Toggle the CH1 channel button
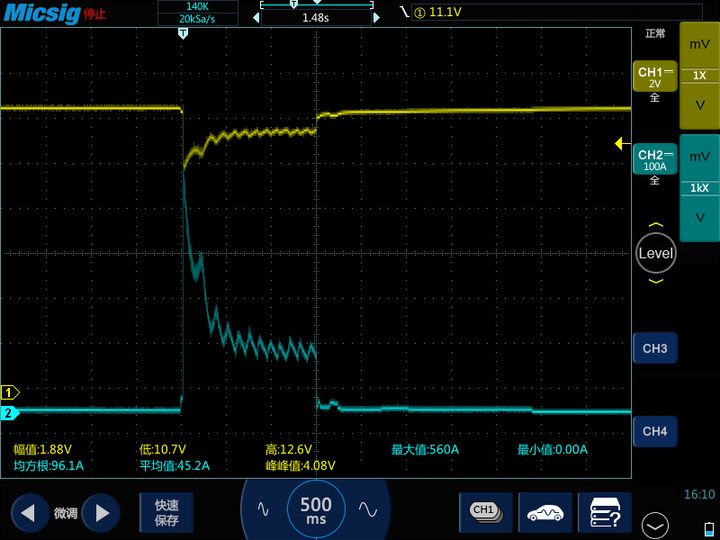 (x=655, y=77)
